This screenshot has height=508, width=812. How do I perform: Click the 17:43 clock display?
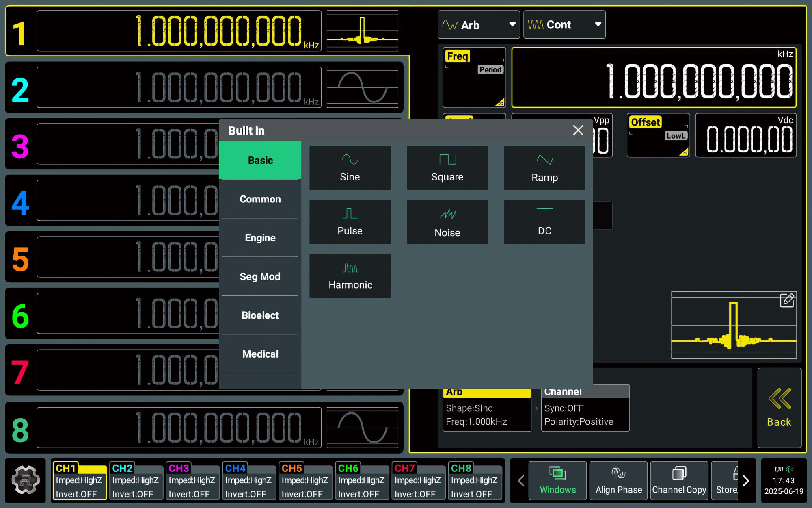pyautogui.click(x=784, y=480)
